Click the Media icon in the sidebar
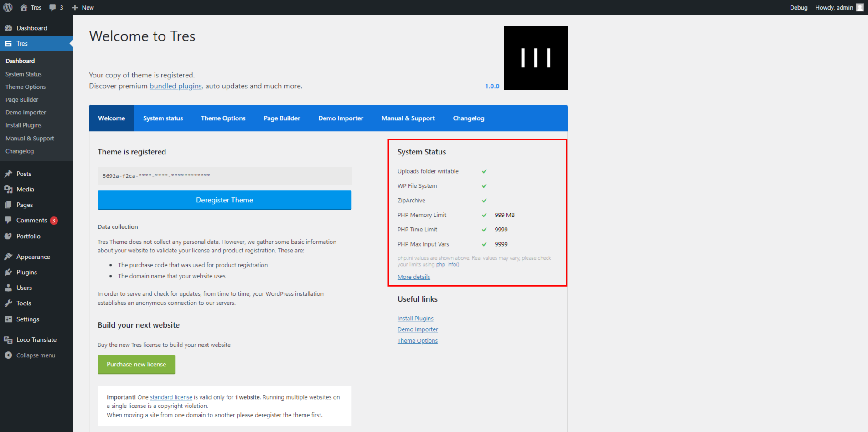868x432 pixels. tap(8, 189)
